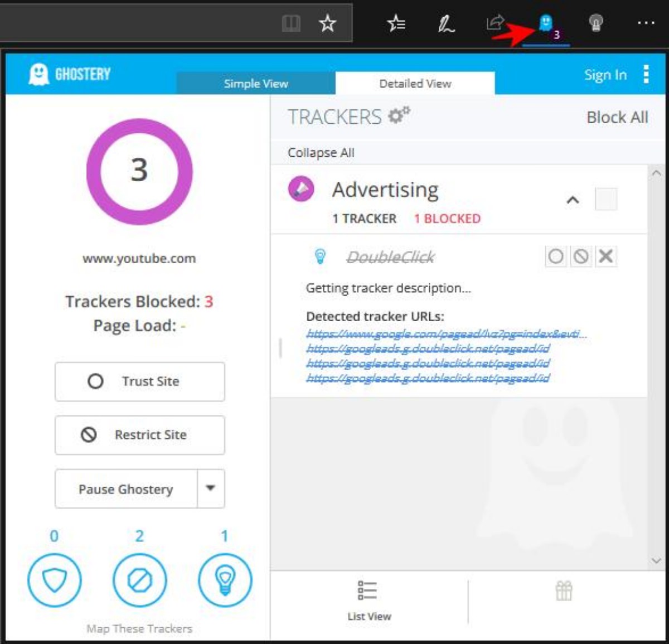The width and height of the screenshot is (669, 644).
Task: Collapse the Advertising category chevron
Action: (573, 200)
